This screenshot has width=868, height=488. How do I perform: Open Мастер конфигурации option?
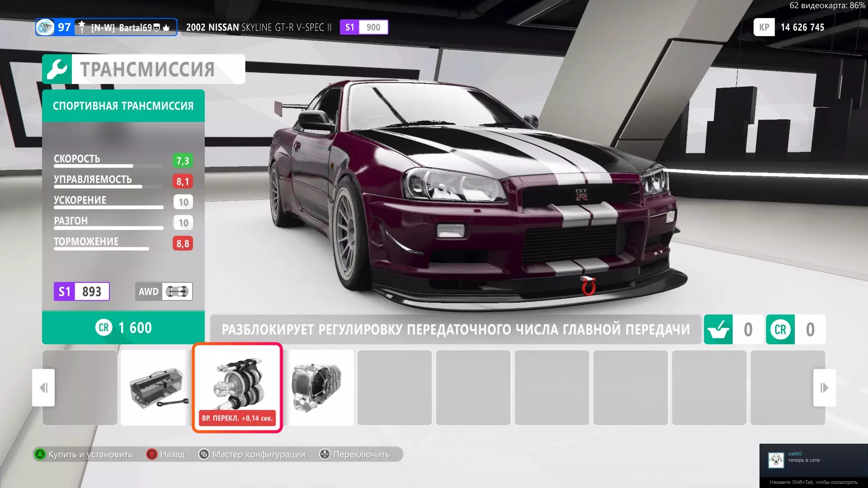(x=252, y=454)
